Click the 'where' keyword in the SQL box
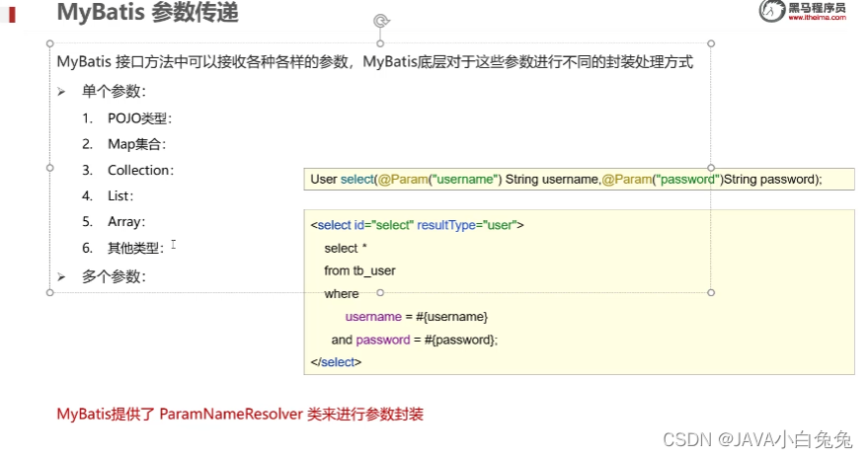 [x=342, y=294]
